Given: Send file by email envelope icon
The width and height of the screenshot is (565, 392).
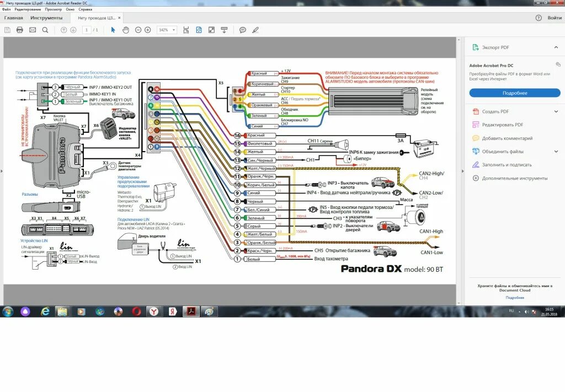Looking at the screenshot, I should (x=33, y=30).
